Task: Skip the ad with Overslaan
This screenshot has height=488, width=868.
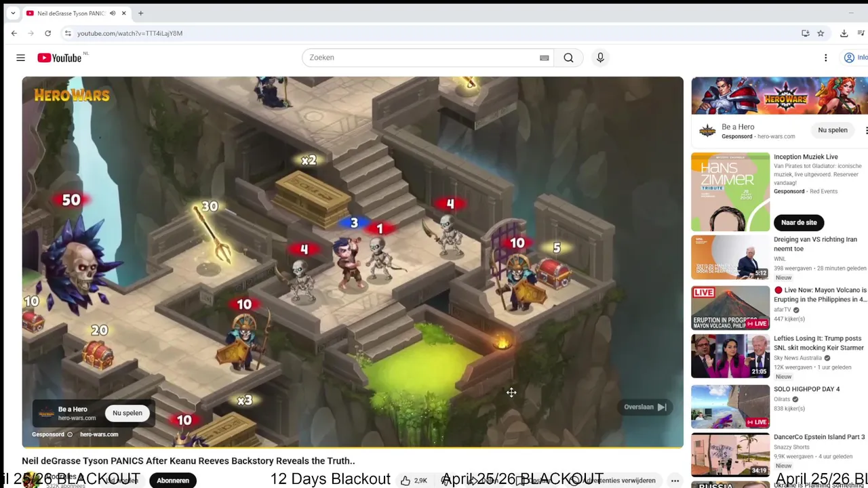Action: coord(646,407)
